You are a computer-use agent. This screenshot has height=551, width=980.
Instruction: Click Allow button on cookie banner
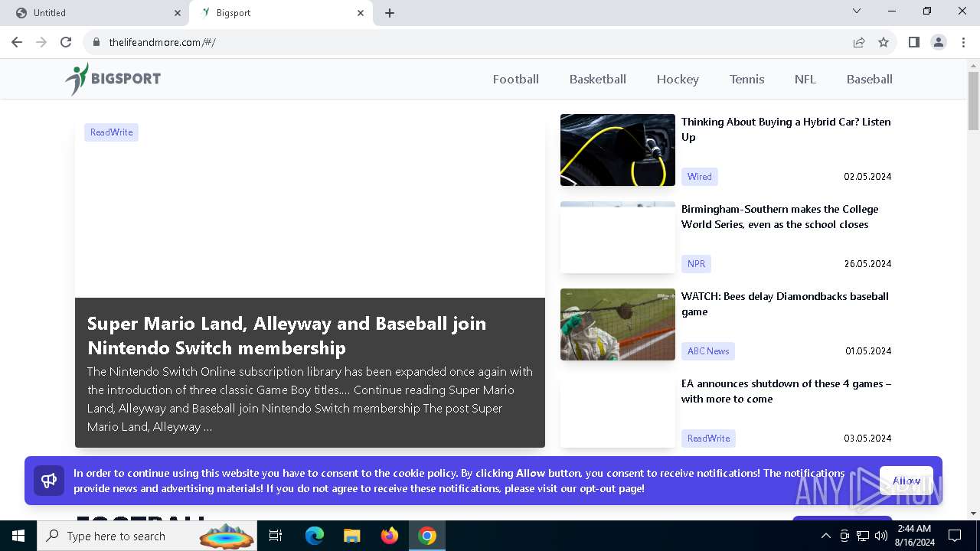click(906, 481)
